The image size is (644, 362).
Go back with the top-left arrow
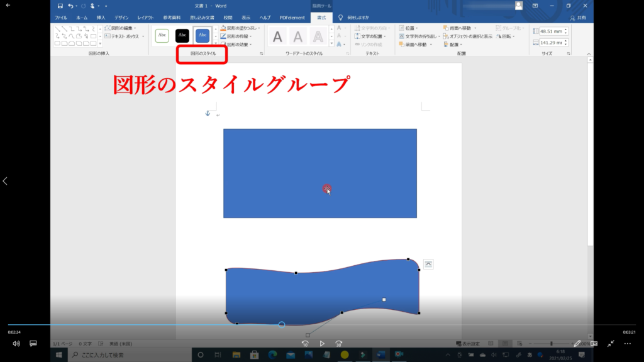click(8, 5)
